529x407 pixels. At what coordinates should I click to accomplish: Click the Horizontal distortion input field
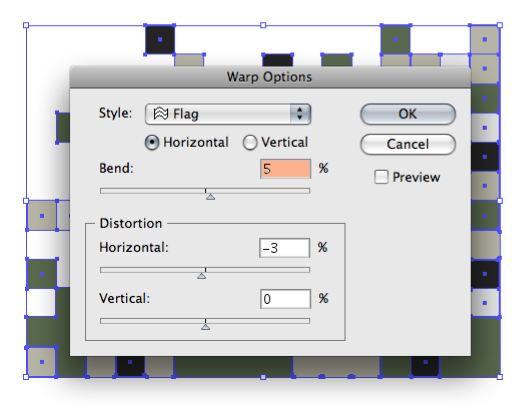284,248
